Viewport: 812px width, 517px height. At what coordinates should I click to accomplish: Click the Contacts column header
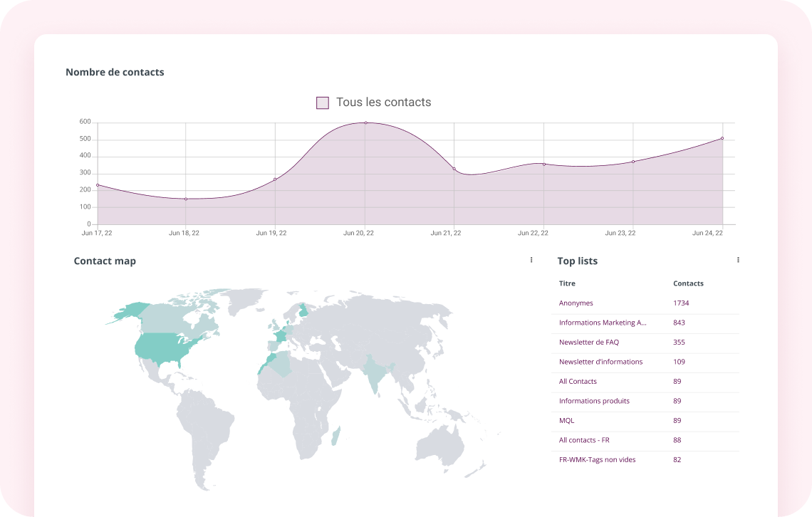(688, 283)
